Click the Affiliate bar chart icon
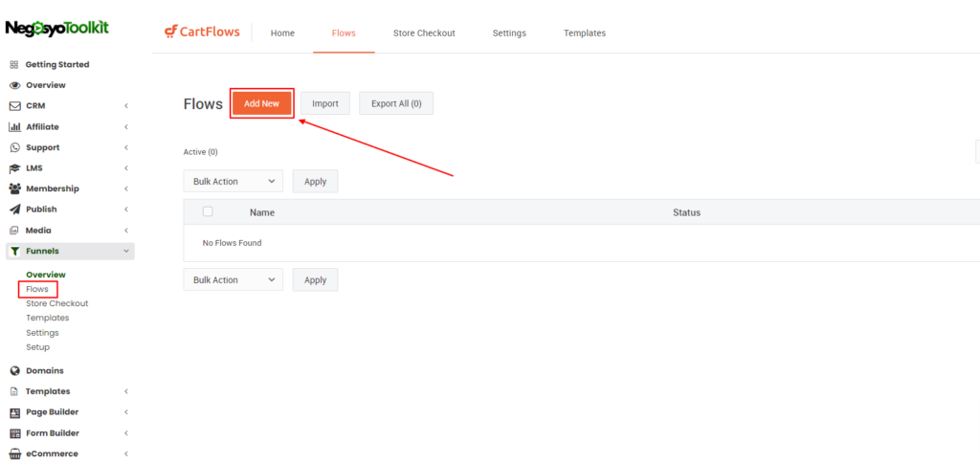This screenshot has width=980, height=464. click(15, 127)
